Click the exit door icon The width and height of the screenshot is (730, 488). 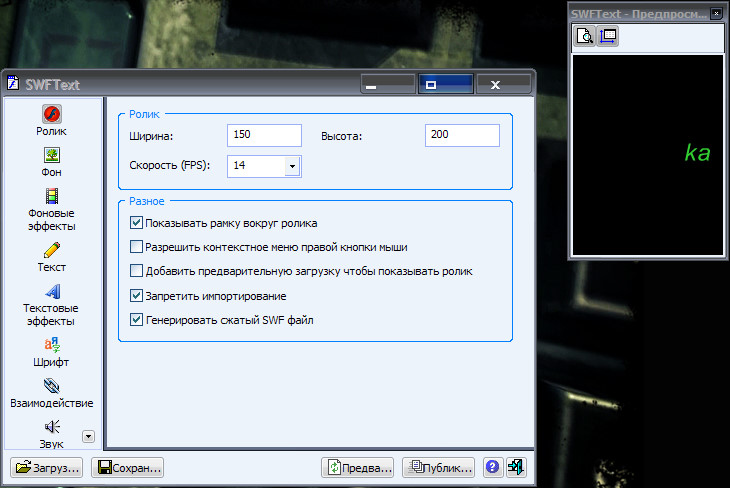tap(516, 467)
